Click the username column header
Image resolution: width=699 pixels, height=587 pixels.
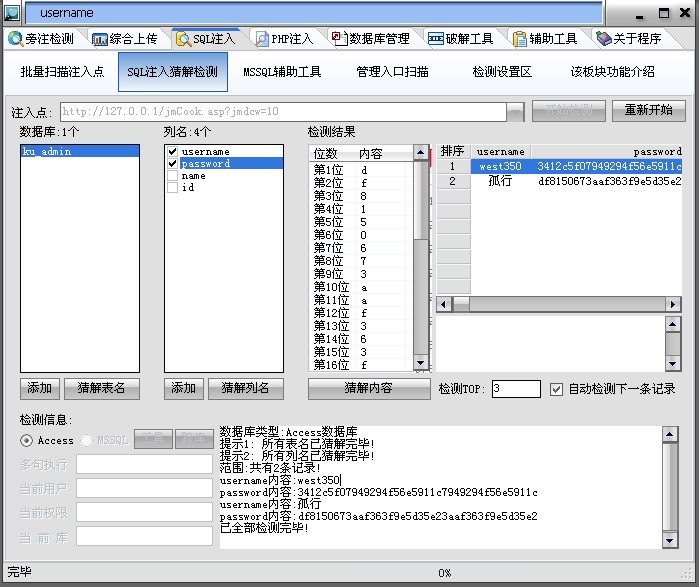501,152
